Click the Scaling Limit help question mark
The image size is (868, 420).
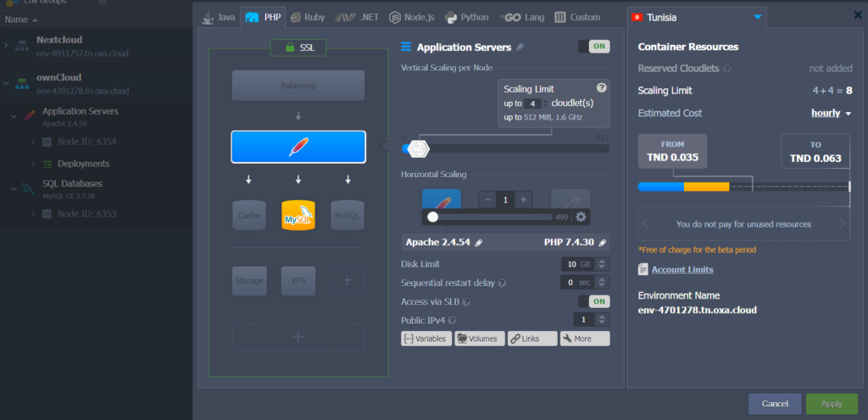click(x=601, y=87)
